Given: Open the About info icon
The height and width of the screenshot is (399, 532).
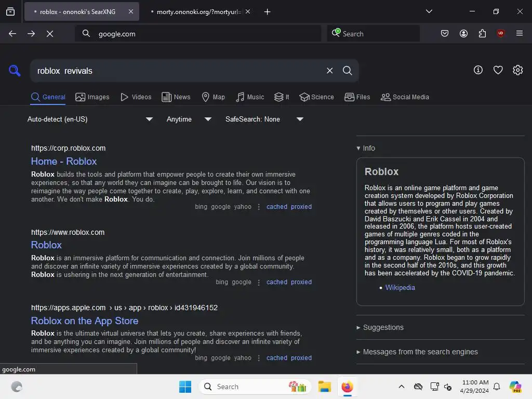Looking at the screenshot, I should 478,70.
